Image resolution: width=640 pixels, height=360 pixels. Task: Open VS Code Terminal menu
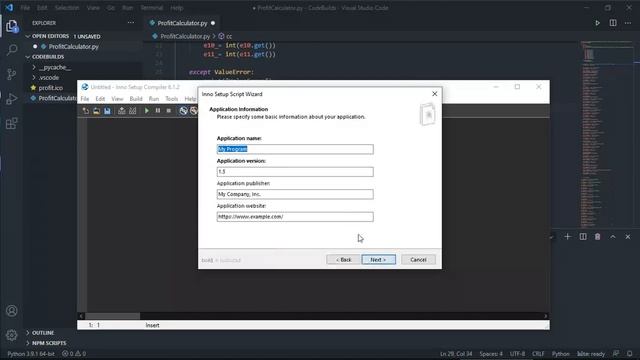pyautogui.click(x=152, y=8)
